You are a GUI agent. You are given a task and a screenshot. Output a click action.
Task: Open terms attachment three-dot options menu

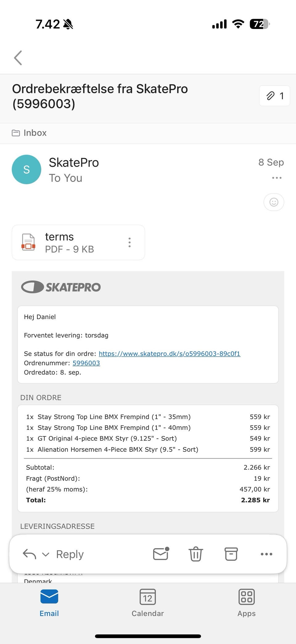click(129, 243)
